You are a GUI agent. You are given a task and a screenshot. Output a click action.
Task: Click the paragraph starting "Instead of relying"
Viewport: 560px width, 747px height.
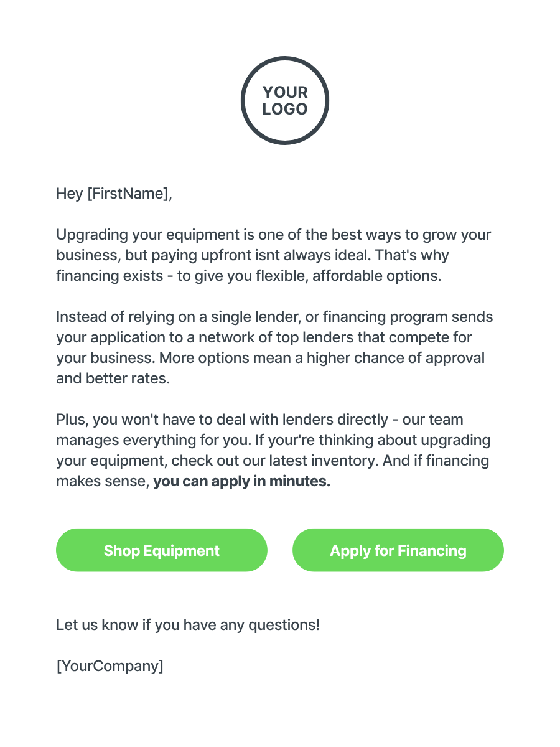274,347
